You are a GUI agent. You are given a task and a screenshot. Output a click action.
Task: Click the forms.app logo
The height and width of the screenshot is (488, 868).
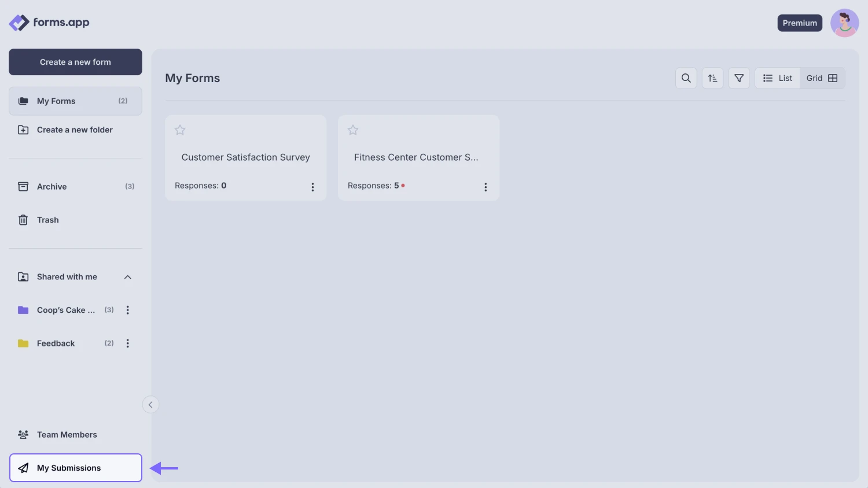click(x=49, y=23)
